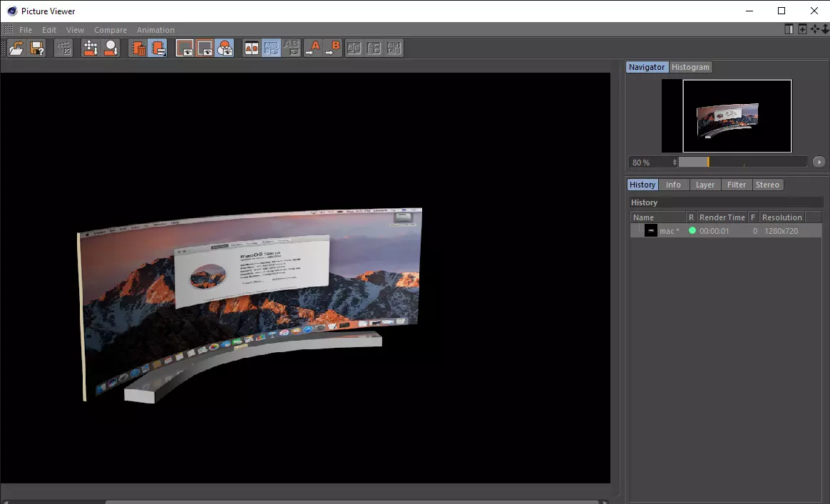Click the round arrow button beside zoom slider
Image resolution: width=830 pixels, height=504 pixels.
click(819, 162)
